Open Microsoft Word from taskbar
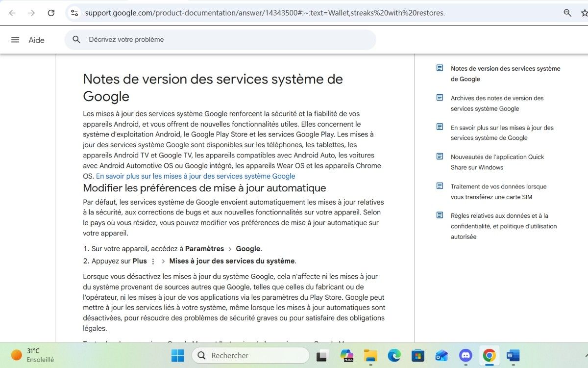The width and height of the screenshot is (588, 368). 513,355
